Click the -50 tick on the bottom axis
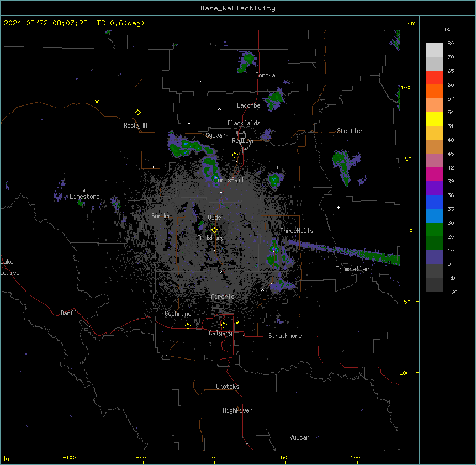This screenshot has height=465, width=476. click(x=141, y=457)
